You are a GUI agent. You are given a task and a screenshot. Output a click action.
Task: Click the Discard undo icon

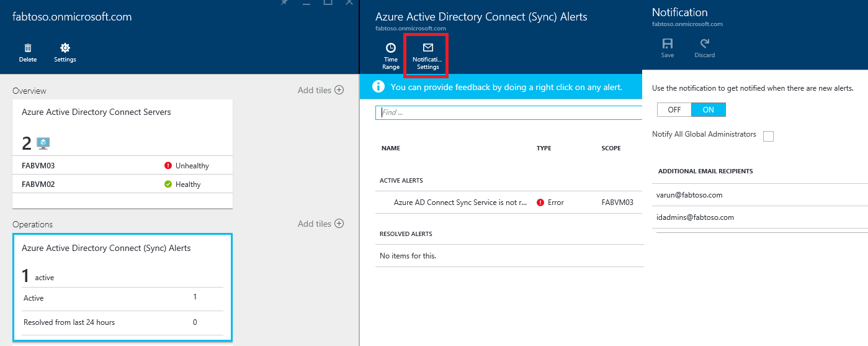(x=705, y=43)
